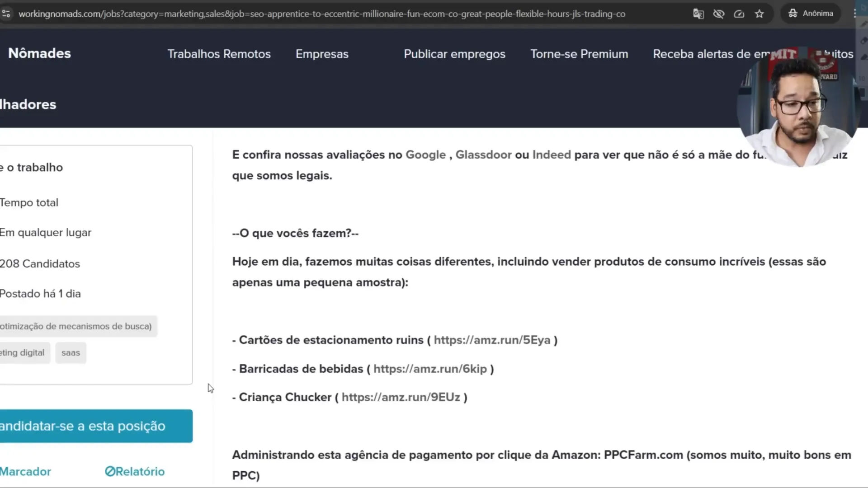Open Empresas menu item

pos(322,54)
